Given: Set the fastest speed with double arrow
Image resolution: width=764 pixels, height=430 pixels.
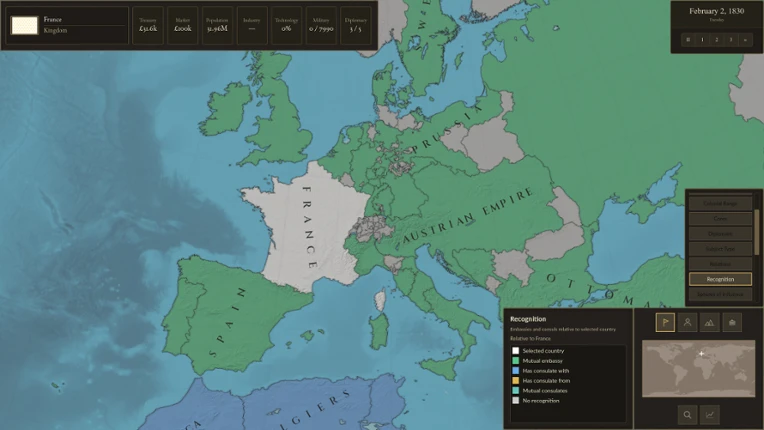Looking at the screenshot, I should pyautogui.click(x=745, y=40).
